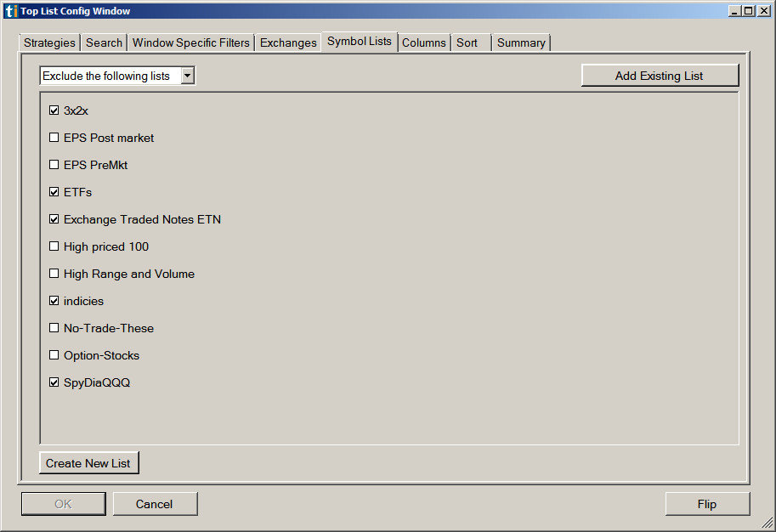Go to Window Specific Filters tab
This screenshot has height=532, width=776.
pyautogui.click(x=191, y=43)
